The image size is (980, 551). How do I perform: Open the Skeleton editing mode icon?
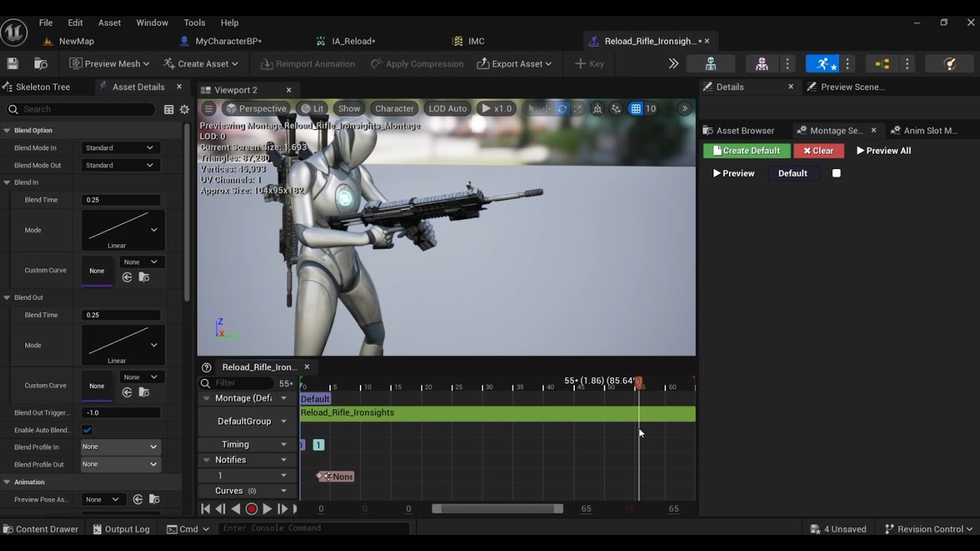[711, 64]
